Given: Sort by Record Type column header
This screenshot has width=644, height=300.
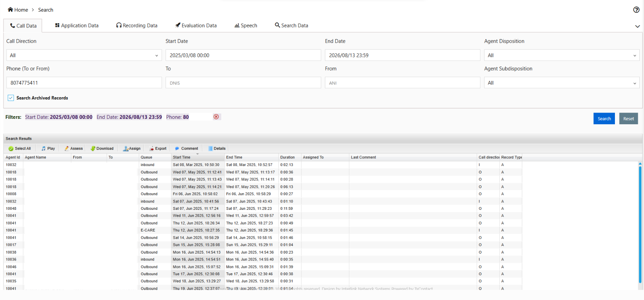Looking at the screenshot, I should 511,158.
